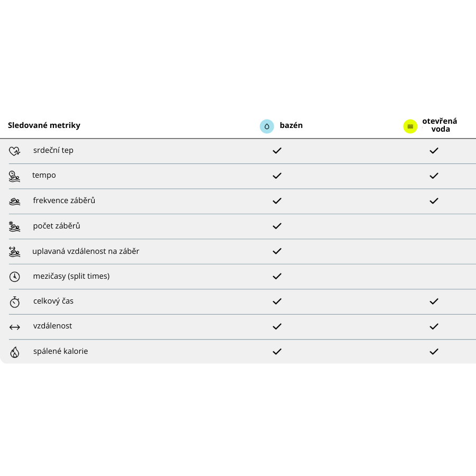
Task: Click the clock icon beside mezičasy
Action: pos(15,277)
